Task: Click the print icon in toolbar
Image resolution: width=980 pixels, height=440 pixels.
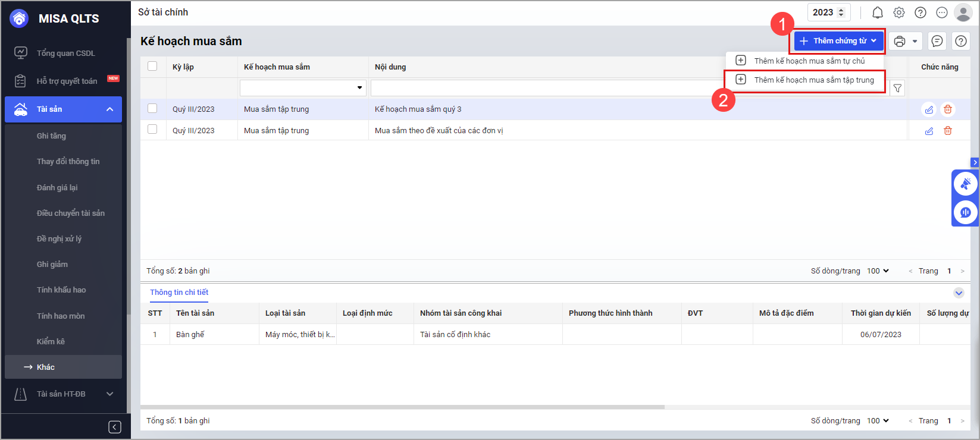Action: (900, 41)
